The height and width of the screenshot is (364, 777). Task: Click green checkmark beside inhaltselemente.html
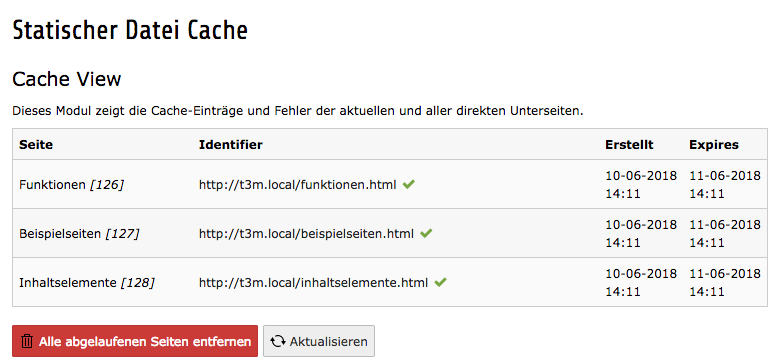(x=440, y=282)
